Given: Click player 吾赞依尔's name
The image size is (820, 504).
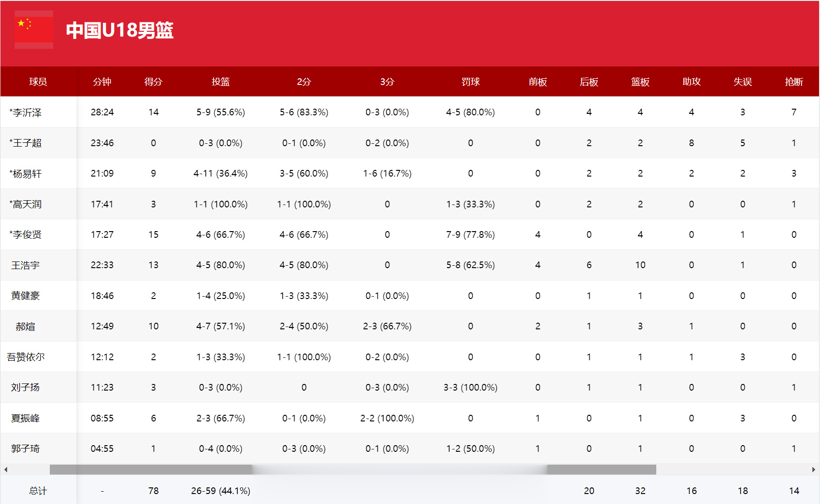Looking at the screenshot, I should pyautogui.click(x=26, y=357).
